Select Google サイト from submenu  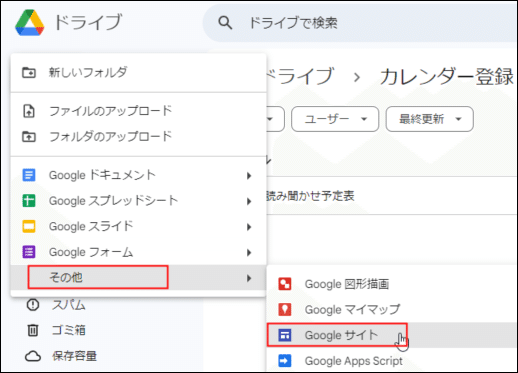(392, 335)
